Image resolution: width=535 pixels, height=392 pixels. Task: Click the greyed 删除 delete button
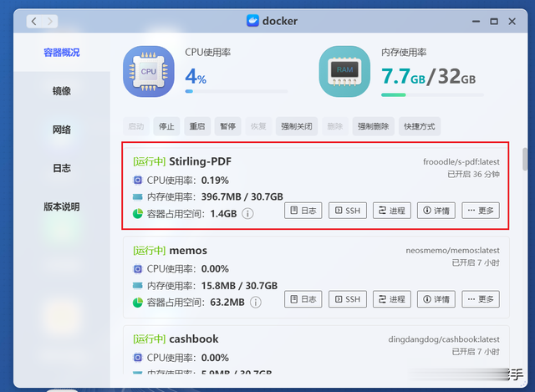tap(335, 126)
